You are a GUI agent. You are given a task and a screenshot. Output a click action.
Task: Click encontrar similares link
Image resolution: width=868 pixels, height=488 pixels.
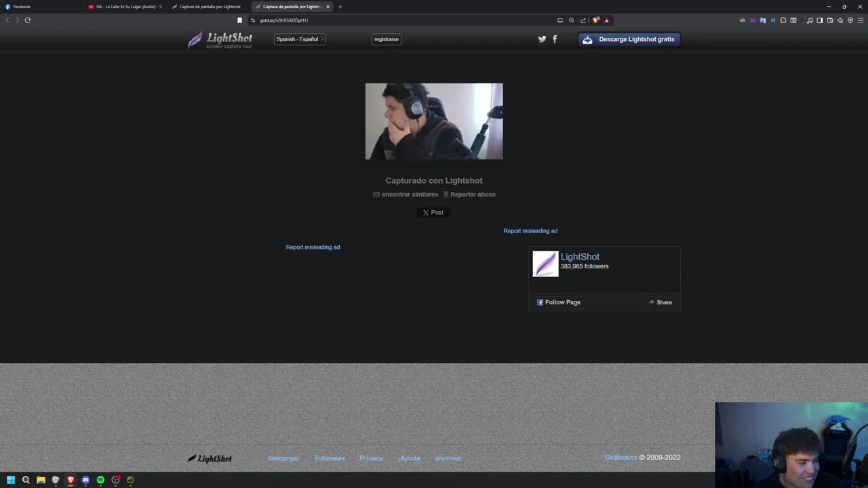(x=406, y=195)
